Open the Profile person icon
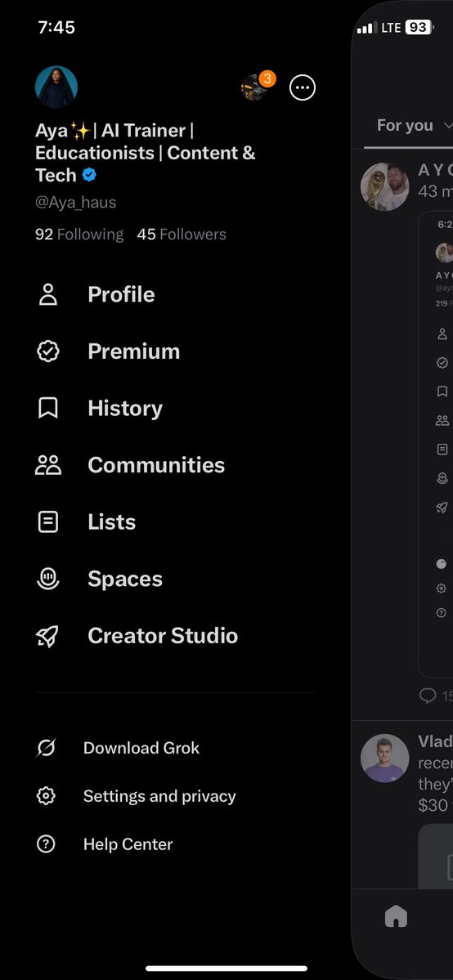 48,294
